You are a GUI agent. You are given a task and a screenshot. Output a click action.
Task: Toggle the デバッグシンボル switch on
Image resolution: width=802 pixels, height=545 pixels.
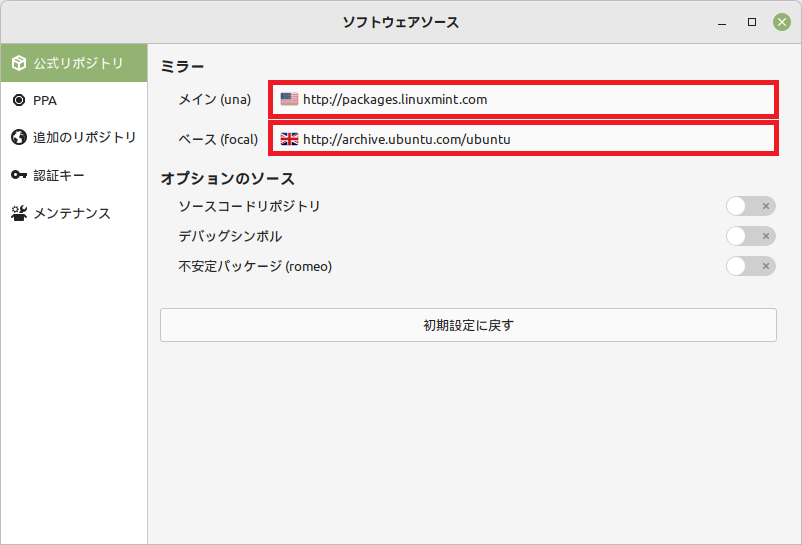(x=750, y=236)
